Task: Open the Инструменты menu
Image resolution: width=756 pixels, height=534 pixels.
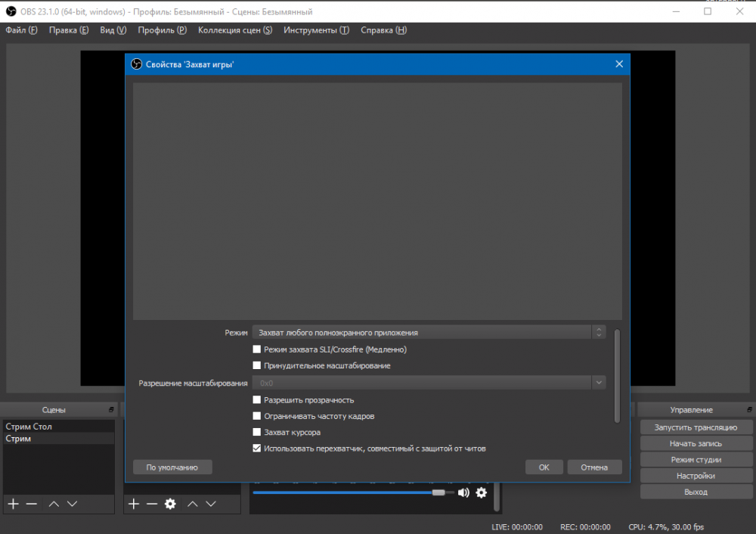Action: tap(316, 30)
